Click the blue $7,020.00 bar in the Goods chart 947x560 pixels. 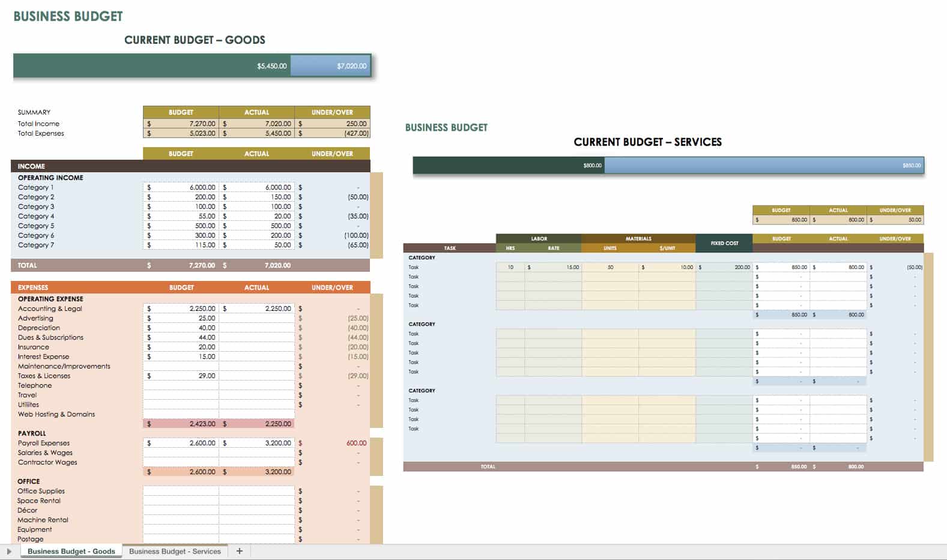pyautogui.click(x=330, y=66)
